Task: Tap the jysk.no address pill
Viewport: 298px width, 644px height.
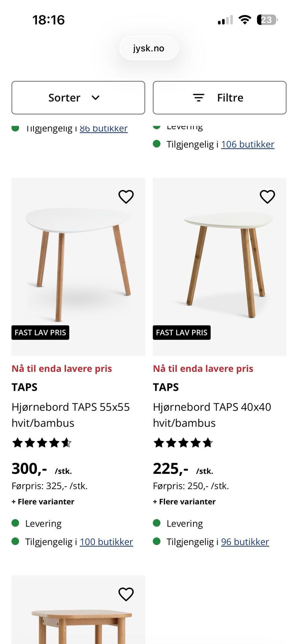Action: click(x=149, y=48)
